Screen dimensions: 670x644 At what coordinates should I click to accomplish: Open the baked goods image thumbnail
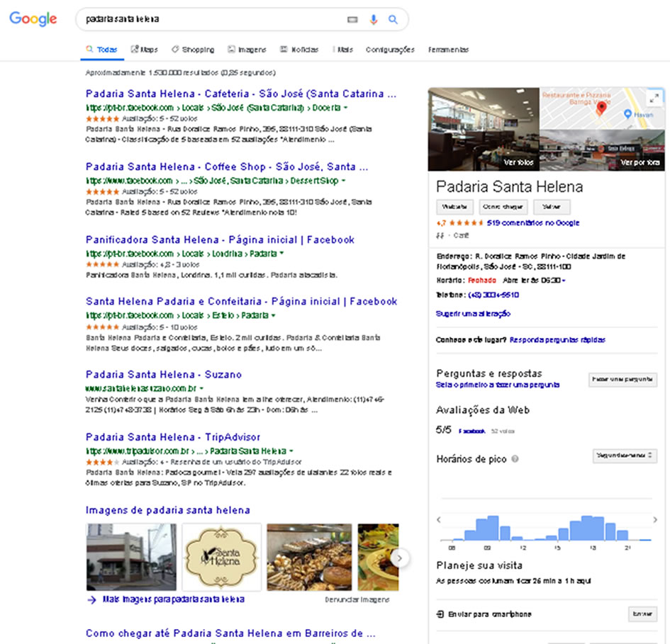tap(309, 558)
